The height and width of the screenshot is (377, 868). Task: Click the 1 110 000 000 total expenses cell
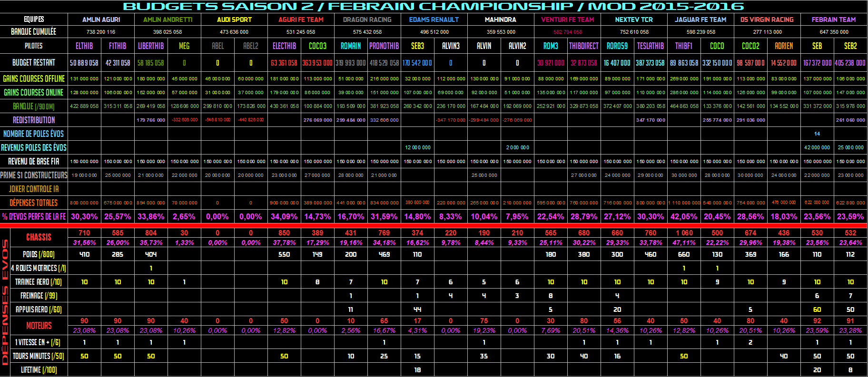[x=683, y=203]
